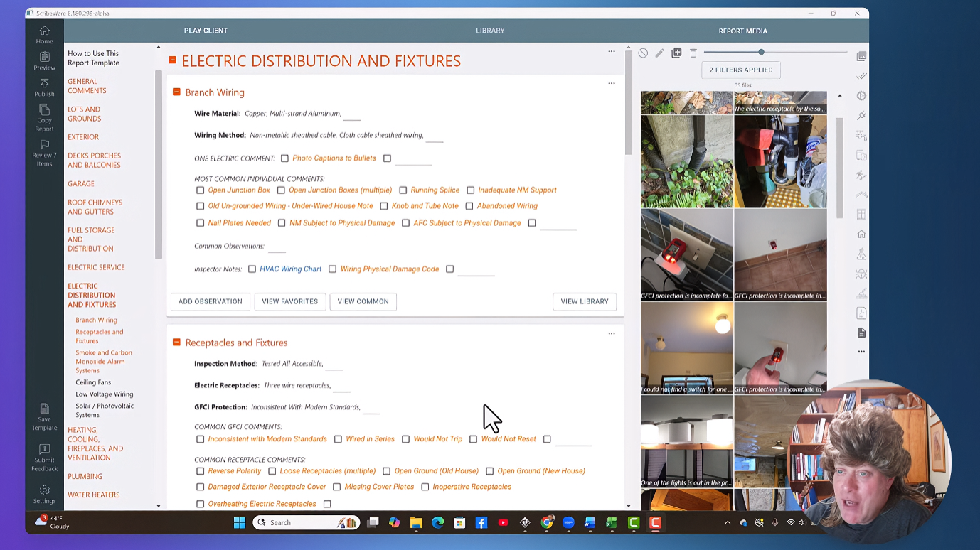The width and height of the screenshot is (980, 550).
Task: Check the Open Junction Box checkbox
Action: coord(200,190)
